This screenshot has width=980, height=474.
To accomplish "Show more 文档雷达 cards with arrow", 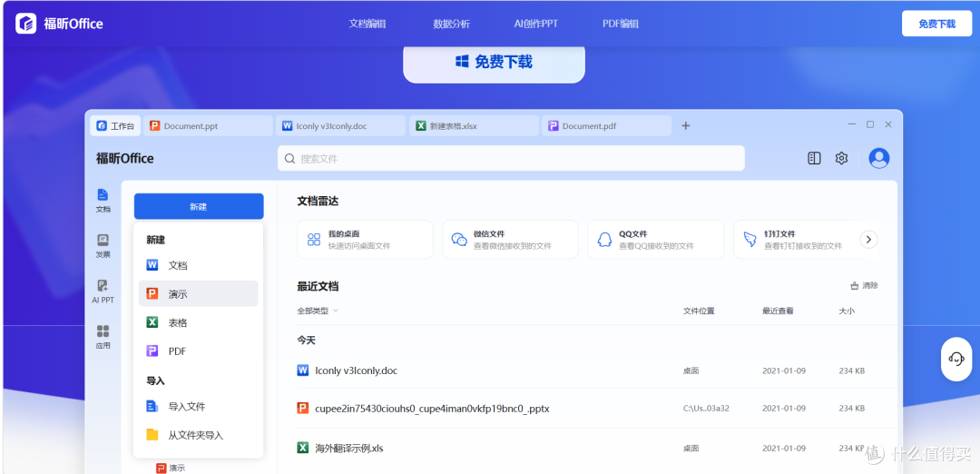I will [868, 239].
